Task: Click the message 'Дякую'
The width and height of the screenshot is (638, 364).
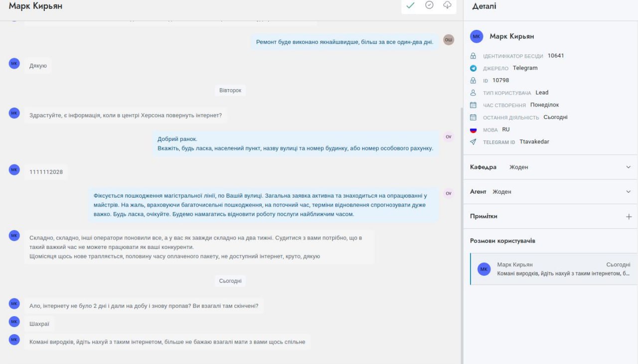Action: pyautogui.click(x=38, y=66)
